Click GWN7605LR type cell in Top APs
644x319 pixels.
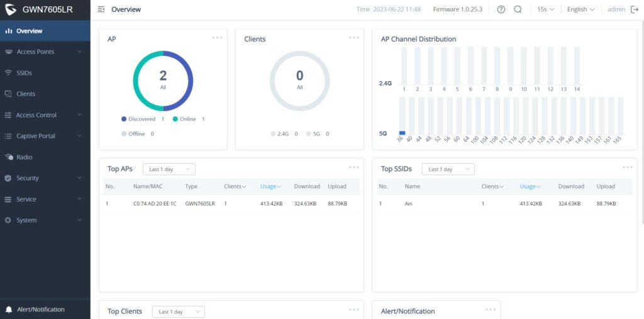(200, 203)
